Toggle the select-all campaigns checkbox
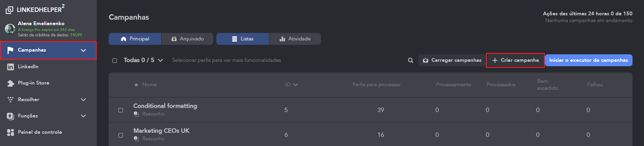 click(115, 60)
